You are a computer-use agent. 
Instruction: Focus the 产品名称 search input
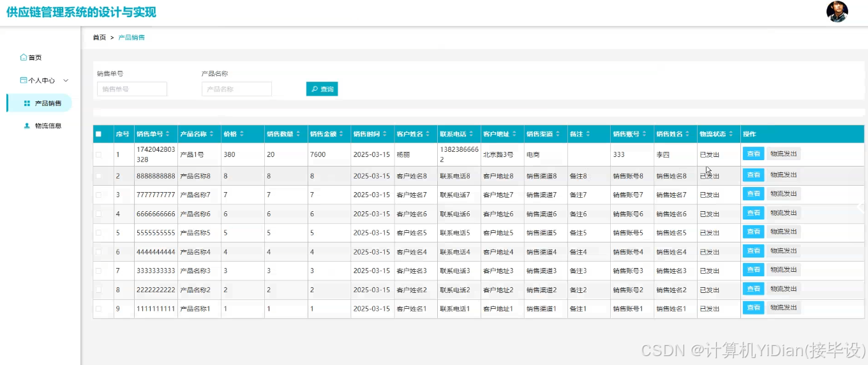click(x=237, y=89)
